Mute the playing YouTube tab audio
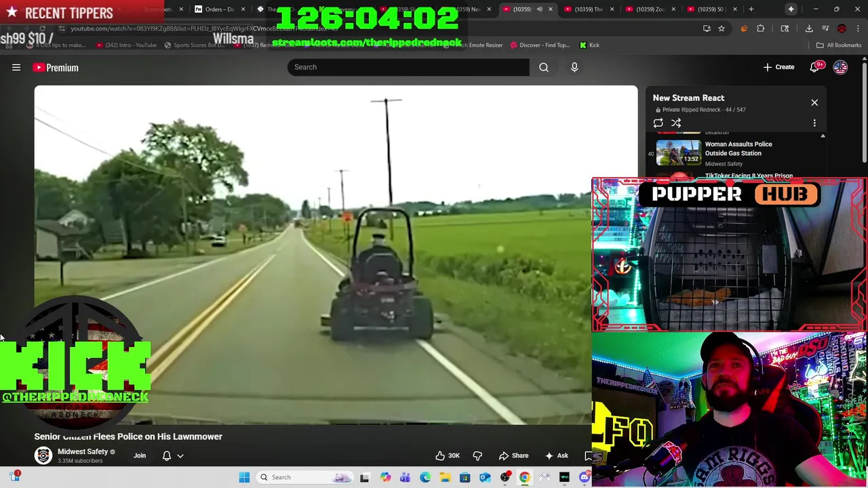Image resolution: width=868 pixels, height=488 pixels. (540, 9)
